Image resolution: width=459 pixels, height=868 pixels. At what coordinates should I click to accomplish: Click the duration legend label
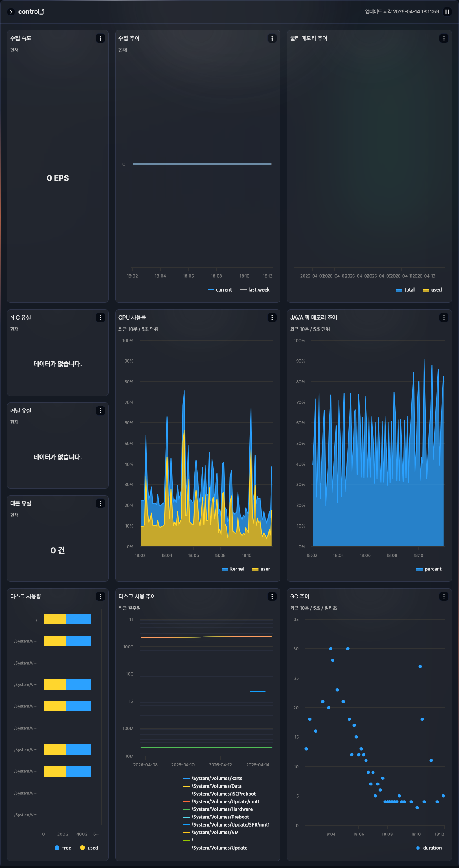(x=432, y=848)
